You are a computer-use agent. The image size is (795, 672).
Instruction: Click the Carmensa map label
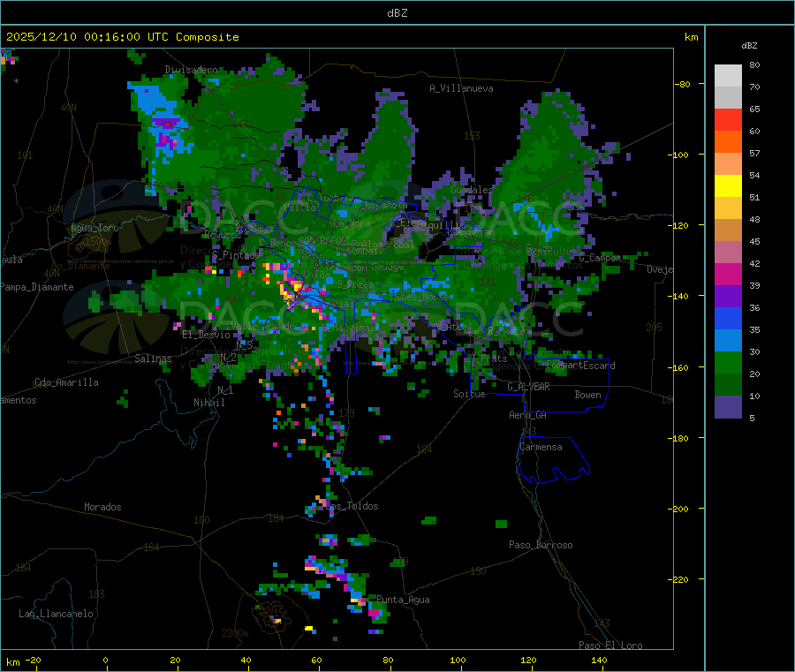[541, 447]
